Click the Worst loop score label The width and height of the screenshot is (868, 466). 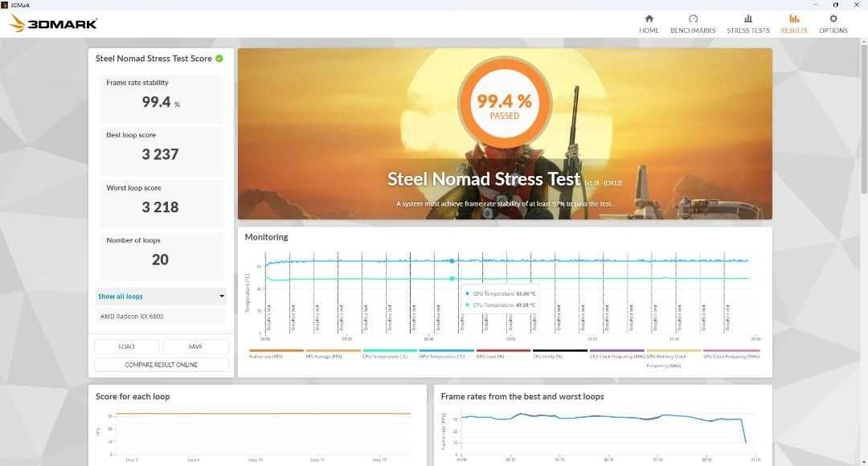pyautogui.click(x=133, y=188)
